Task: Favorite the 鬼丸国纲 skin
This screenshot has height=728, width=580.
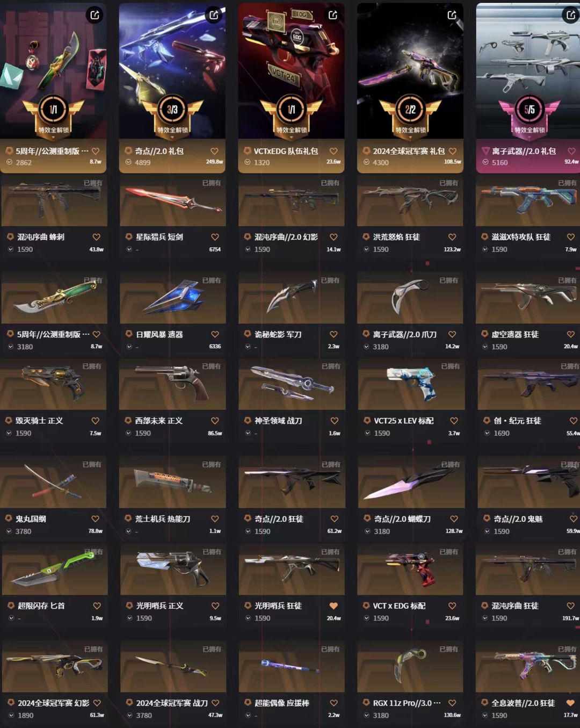Action: [x=96, y=519]
